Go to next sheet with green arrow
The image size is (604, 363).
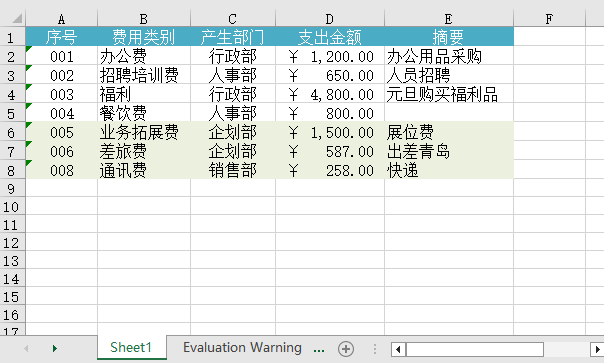pyautogui.click(x=55, y=349)
